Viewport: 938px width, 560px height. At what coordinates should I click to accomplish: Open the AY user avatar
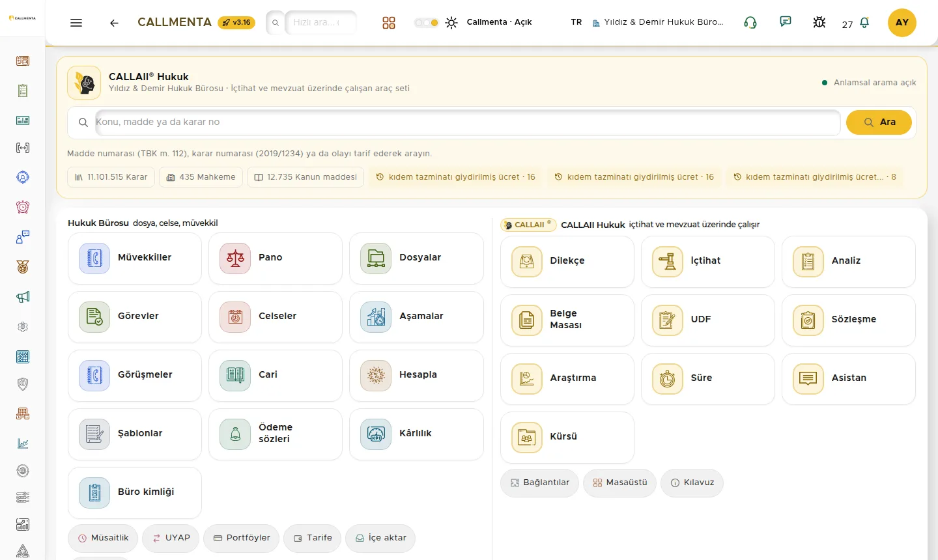click(x=902, y=23)
